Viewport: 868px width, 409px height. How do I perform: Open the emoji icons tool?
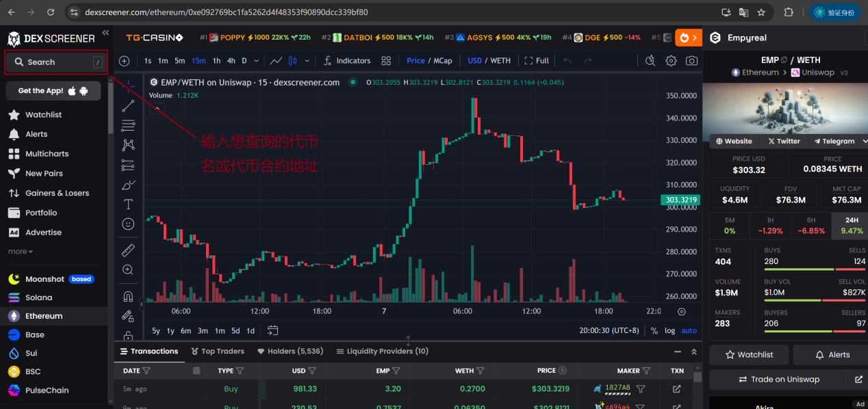pos(128,224)
